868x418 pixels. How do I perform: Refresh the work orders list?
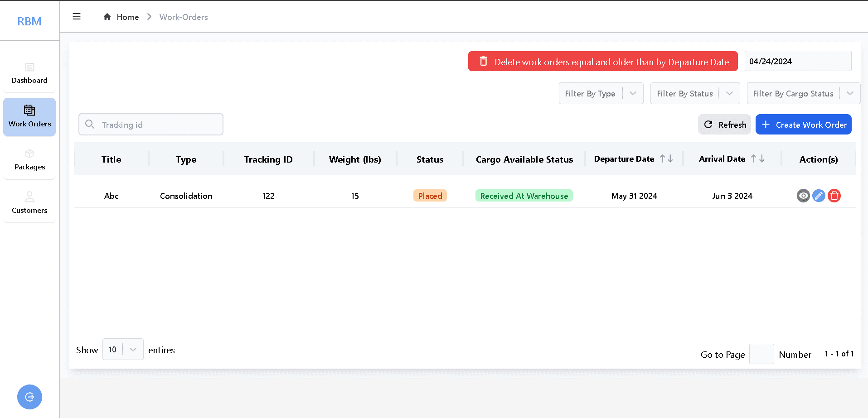724,125
